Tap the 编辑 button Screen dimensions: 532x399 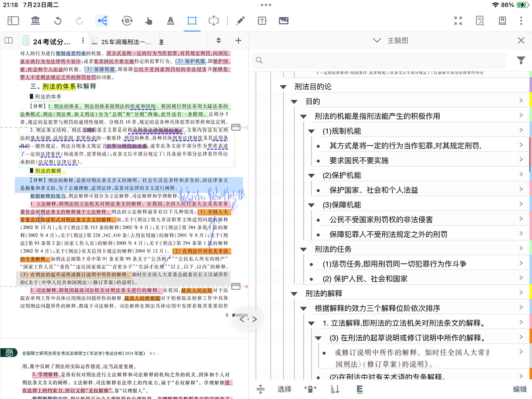click(x=520, y=389)
